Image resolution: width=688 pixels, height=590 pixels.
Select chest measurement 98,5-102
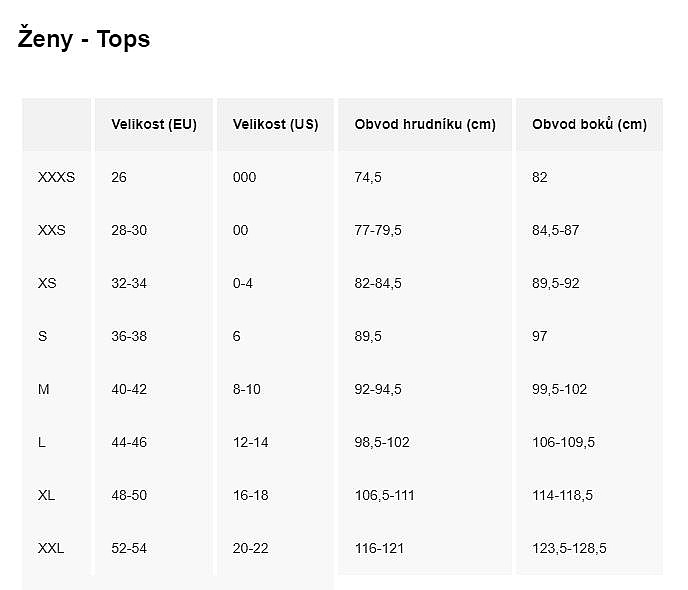(x=382, y=442)
